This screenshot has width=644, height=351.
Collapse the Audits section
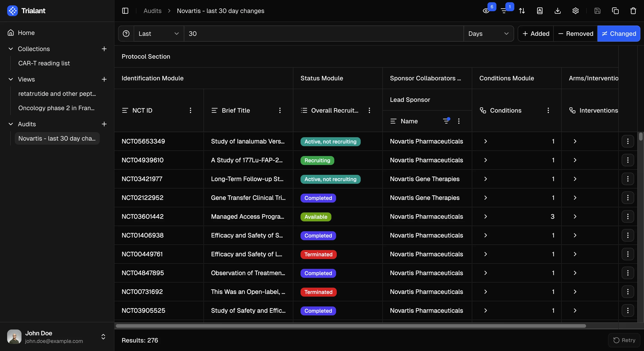point(11,124)
